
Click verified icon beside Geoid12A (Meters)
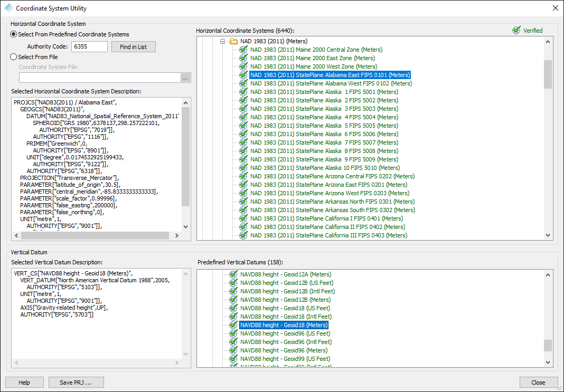coord(233,274)
